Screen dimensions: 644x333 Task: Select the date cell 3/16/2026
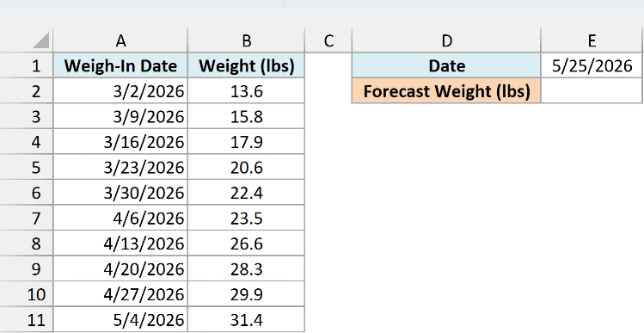click(120, 142)
